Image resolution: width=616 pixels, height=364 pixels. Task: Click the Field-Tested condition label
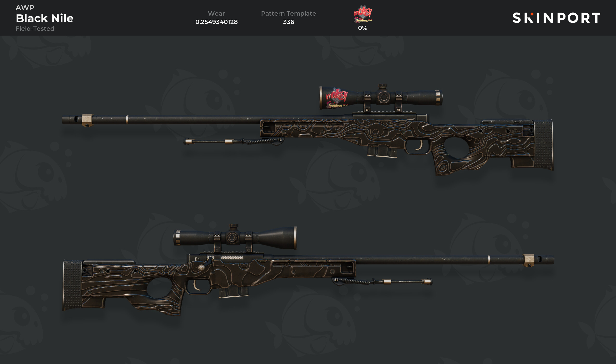(x=35, y=29)
